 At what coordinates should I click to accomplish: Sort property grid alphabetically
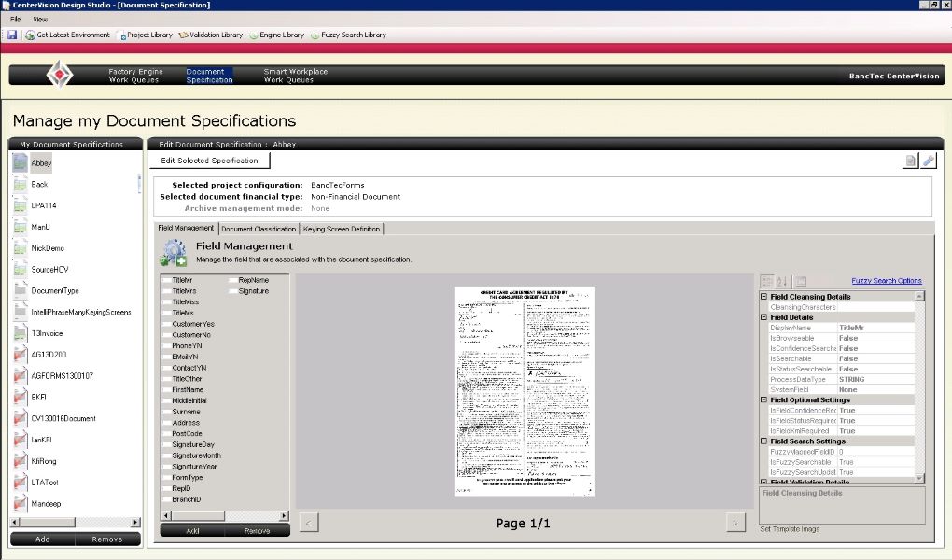coord(782,281)
